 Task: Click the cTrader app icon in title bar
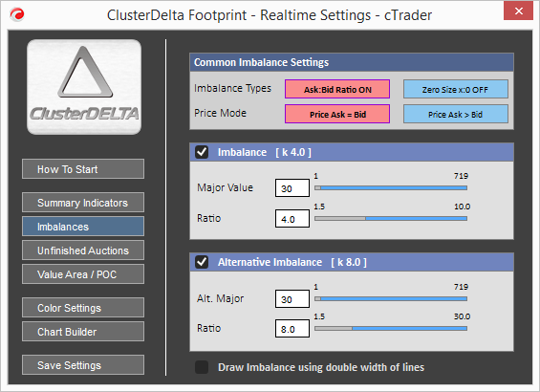(17, 14)
